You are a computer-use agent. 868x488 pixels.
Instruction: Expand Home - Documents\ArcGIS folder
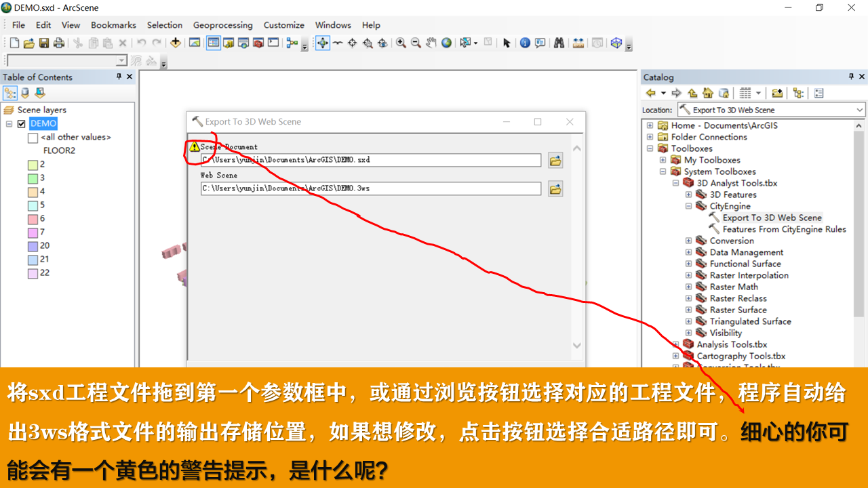coord(650,125)
